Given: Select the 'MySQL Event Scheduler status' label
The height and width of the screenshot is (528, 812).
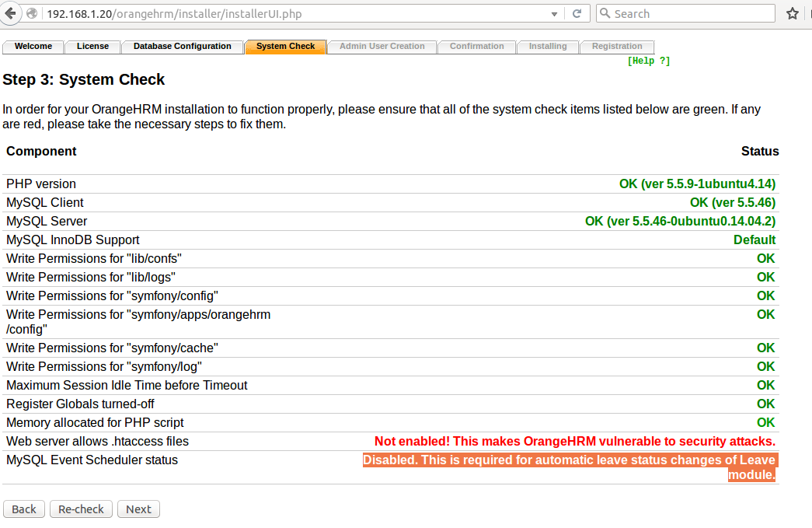Looking at the screenshot, I should point(92,460).
